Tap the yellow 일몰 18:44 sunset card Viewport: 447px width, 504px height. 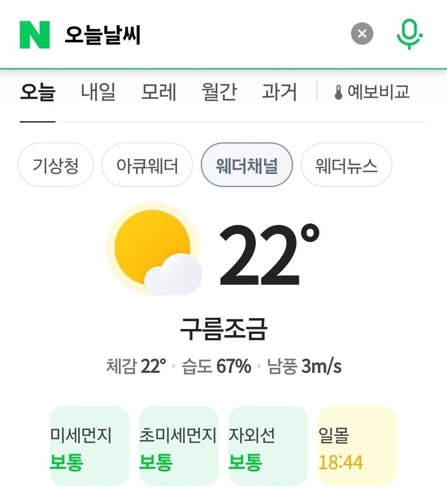click(x=357, y=446)
